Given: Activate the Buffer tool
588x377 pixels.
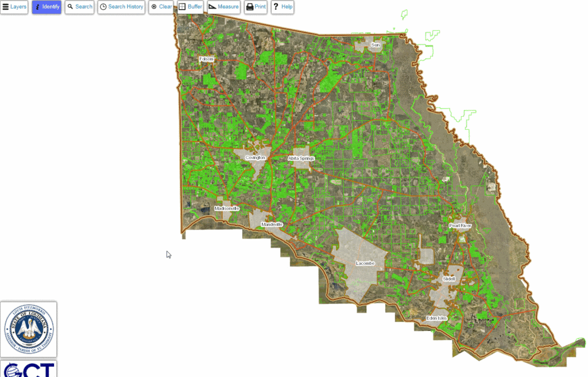Looking at the screenshot, I should coord(189,6).
